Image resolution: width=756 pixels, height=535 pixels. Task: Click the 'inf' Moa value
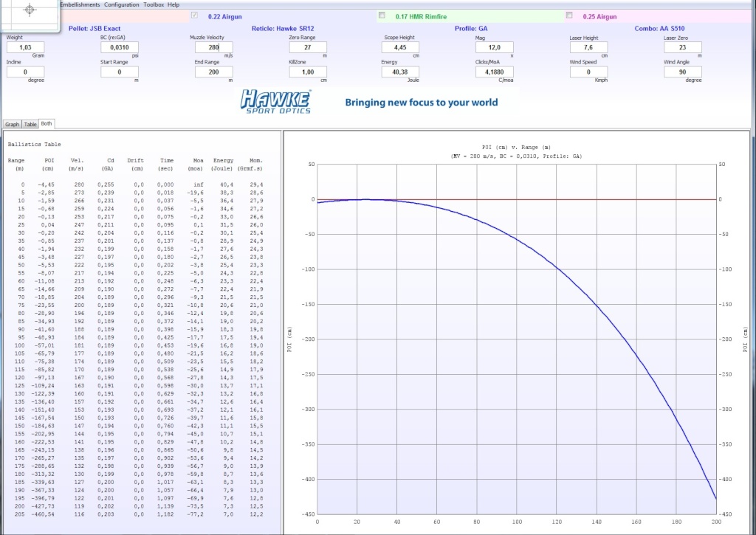[198, 184]
